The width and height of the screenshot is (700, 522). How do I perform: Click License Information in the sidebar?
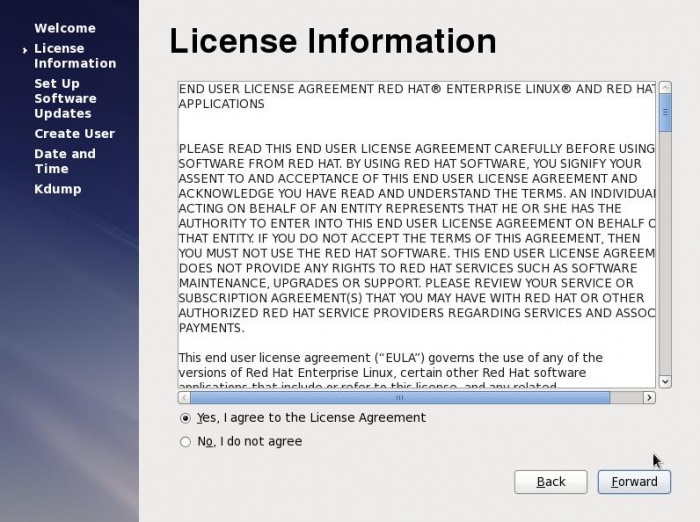75,56
